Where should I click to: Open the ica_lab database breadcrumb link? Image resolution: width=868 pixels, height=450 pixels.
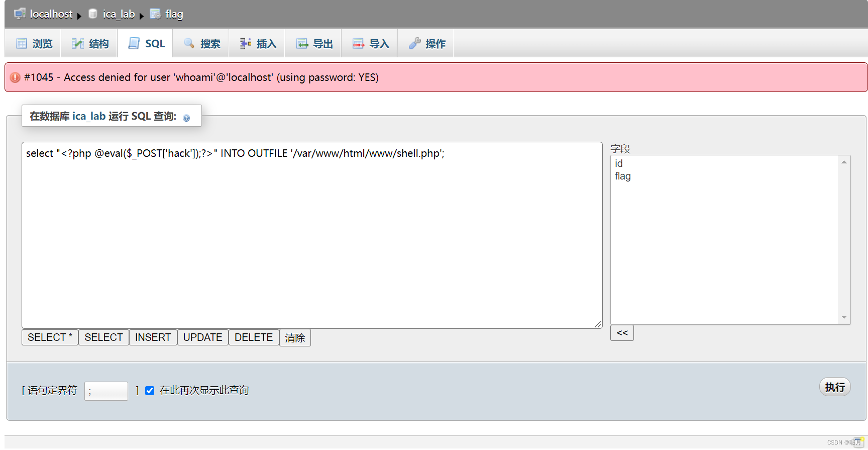(119, 14)
